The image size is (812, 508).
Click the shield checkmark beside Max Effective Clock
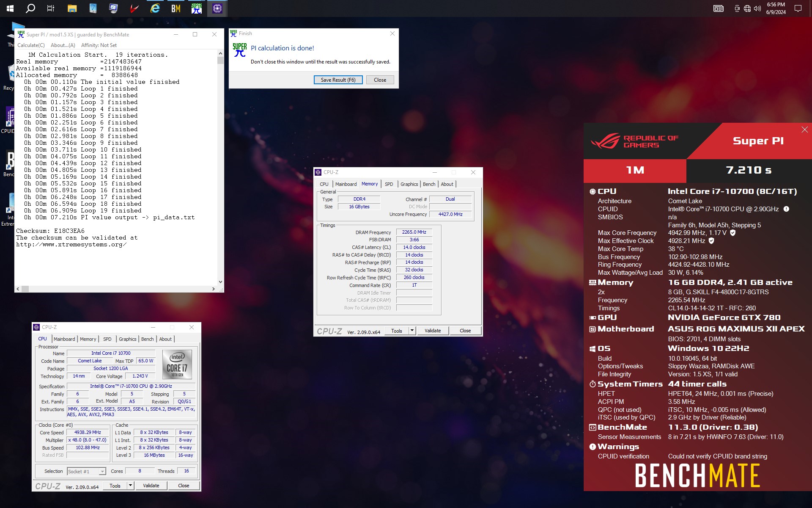point(711,240)
